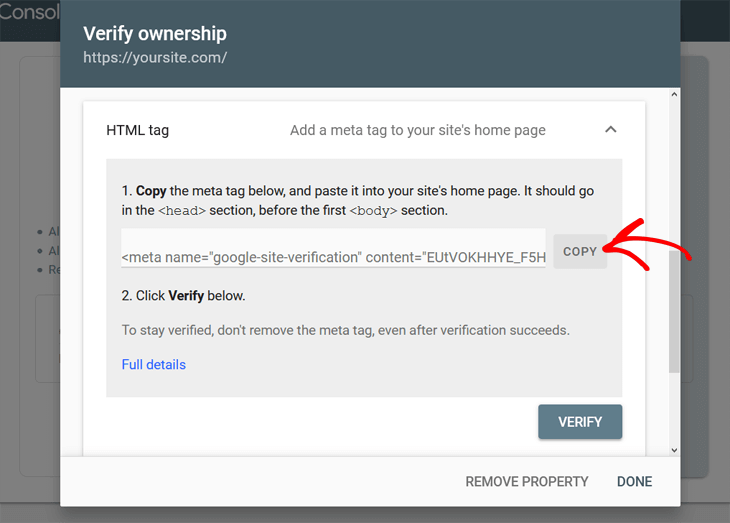Viewport: 730px width, 523px height.
Task: Collapse the HTML tag section chevron
Action: [x=611, y=130]
